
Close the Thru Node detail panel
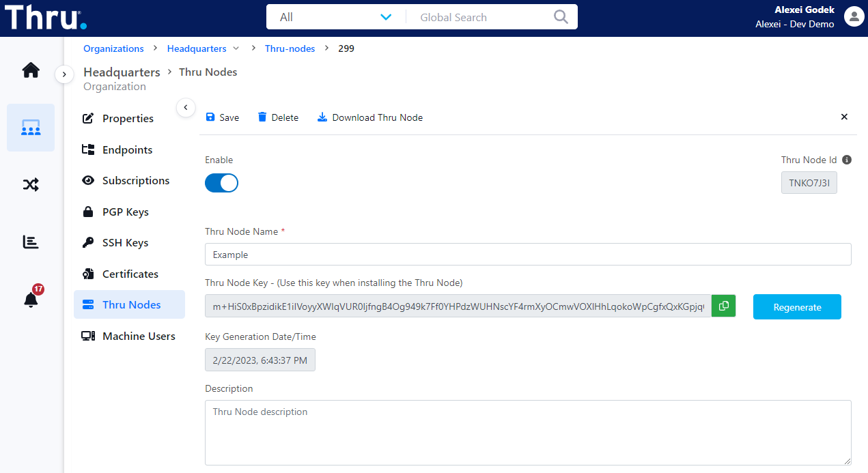pos(844,117)
